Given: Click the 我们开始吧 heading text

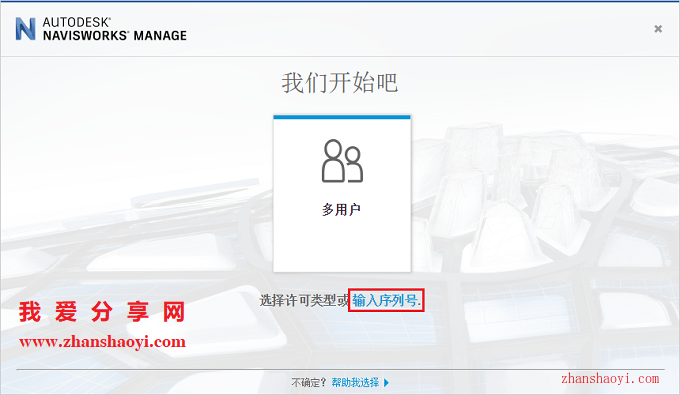Looking at the screenshot, I should point(340,82).
